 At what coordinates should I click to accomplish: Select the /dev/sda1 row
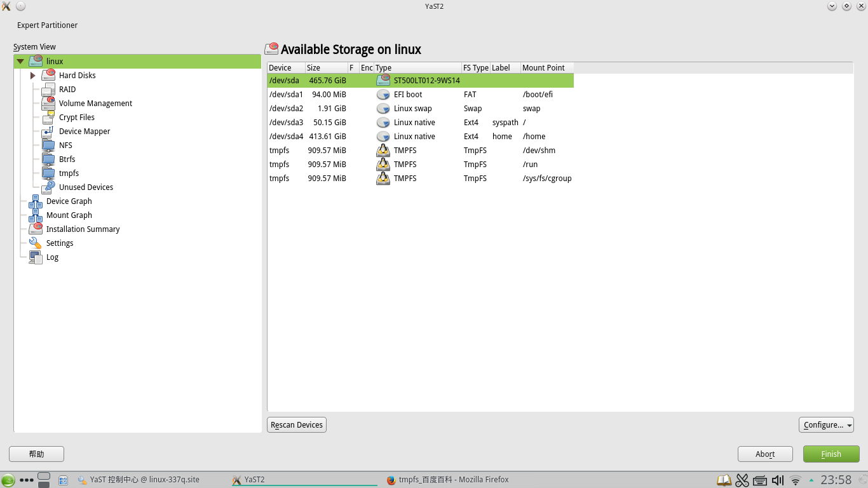421,94
